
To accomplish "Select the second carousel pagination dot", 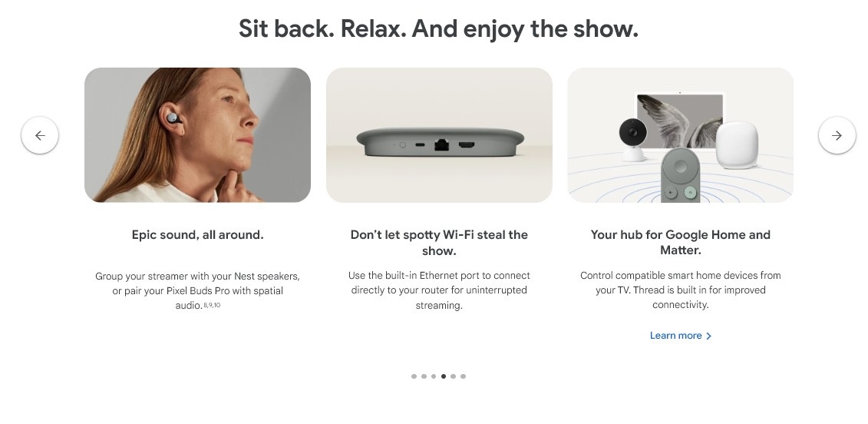I will pyautogui.click(x=424, y=376).
